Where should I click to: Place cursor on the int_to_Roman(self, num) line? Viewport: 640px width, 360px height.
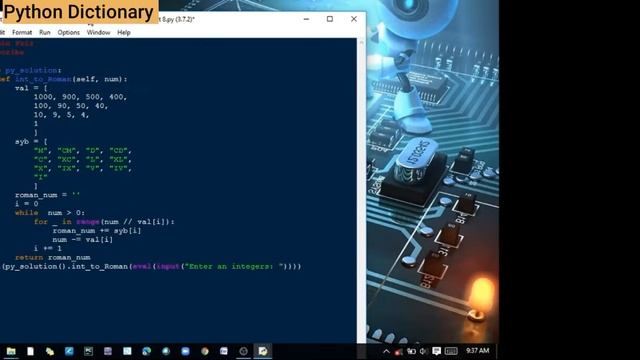pos(64,79)
